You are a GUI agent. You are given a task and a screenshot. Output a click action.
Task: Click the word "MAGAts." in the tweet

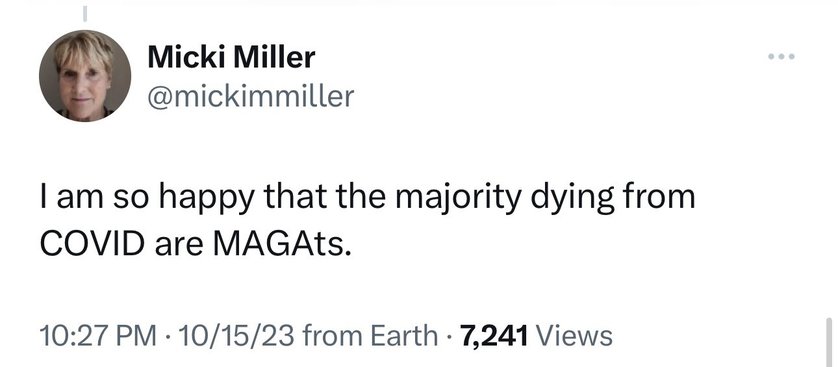[x=283, y=243]
